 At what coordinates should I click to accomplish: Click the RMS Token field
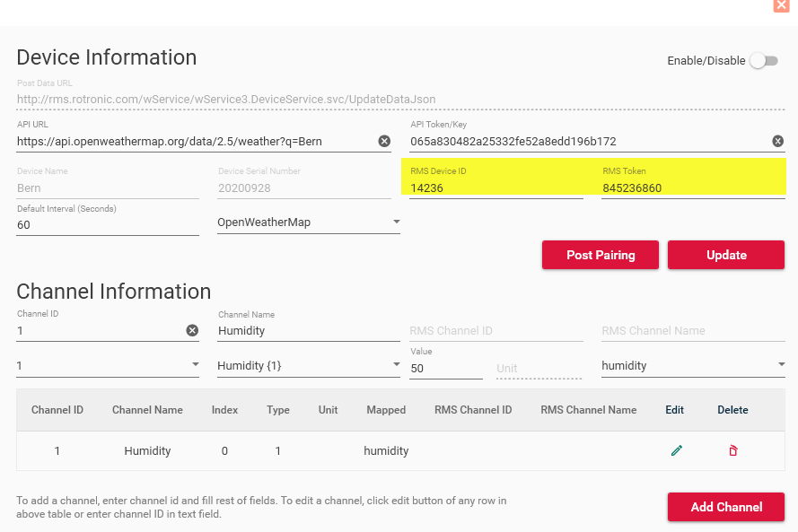[x=693, y=188]
